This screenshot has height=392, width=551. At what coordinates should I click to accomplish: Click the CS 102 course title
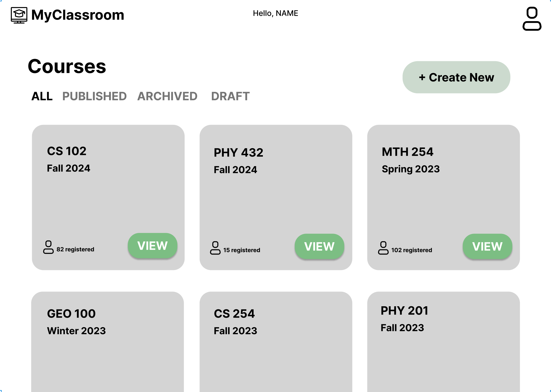tap(67, 151)
